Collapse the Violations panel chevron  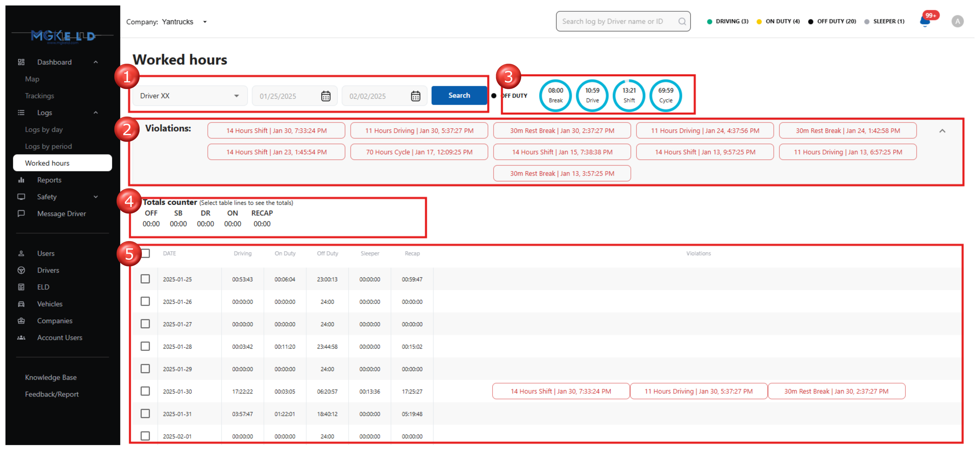[942, 131]
